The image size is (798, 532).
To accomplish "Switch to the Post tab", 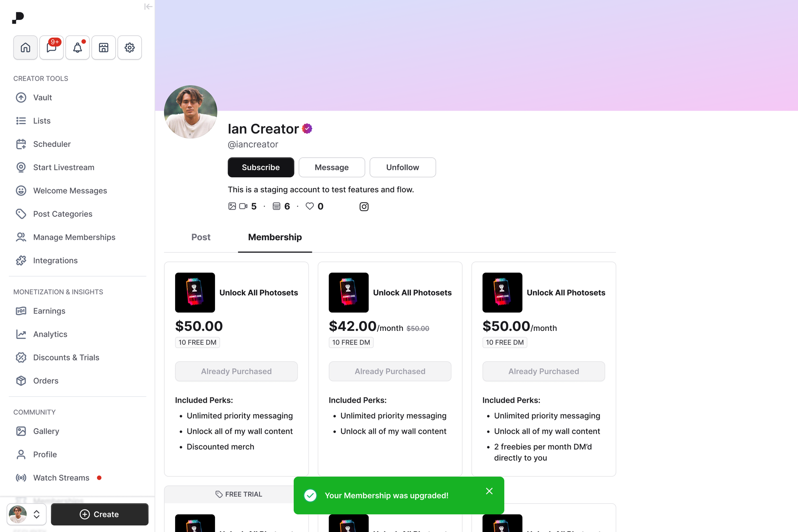I will click(201, 237).
